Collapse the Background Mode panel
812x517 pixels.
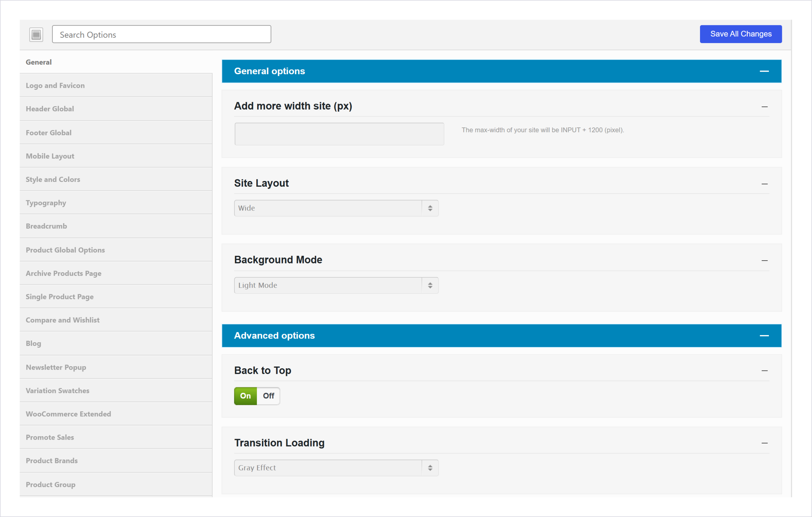click(x=764, y=261)
